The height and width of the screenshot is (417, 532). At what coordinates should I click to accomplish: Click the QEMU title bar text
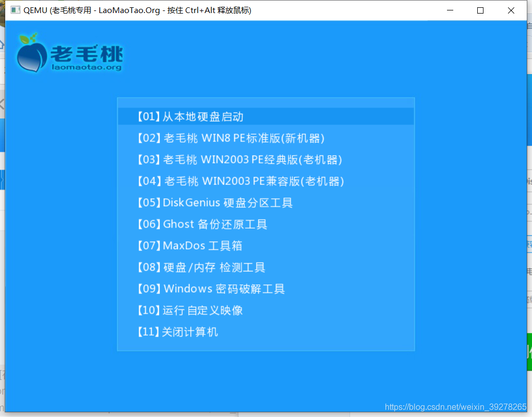click(x=137, y=10)
